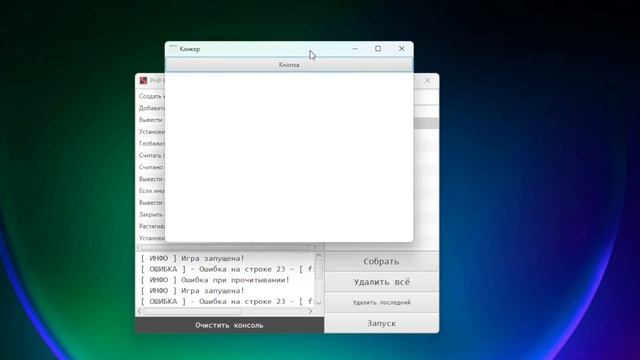Select the Считать row in command list
The width and height of the screenshot is (640, 360).
click(x=151, y=156)
